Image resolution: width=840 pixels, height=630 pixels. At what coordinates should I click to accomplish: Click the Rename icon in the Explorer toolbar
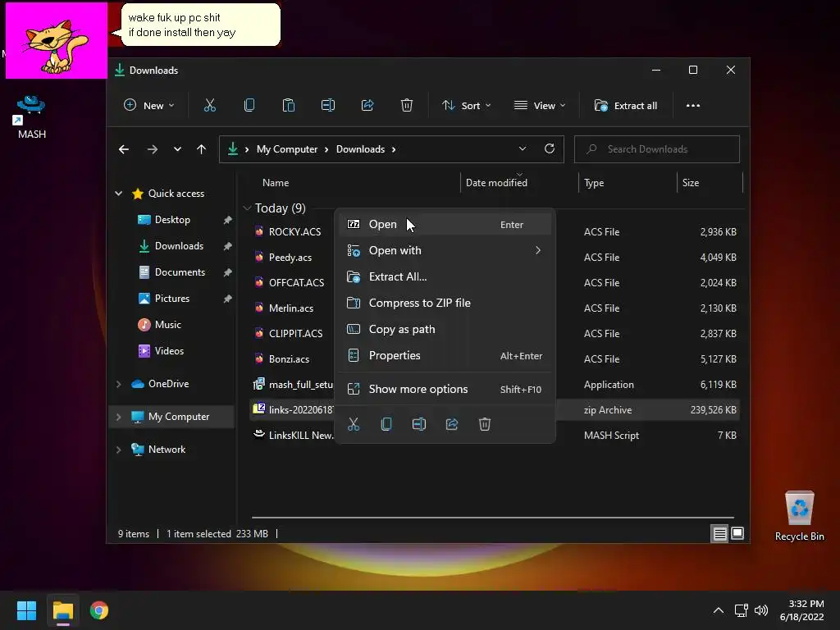point(328,106)
